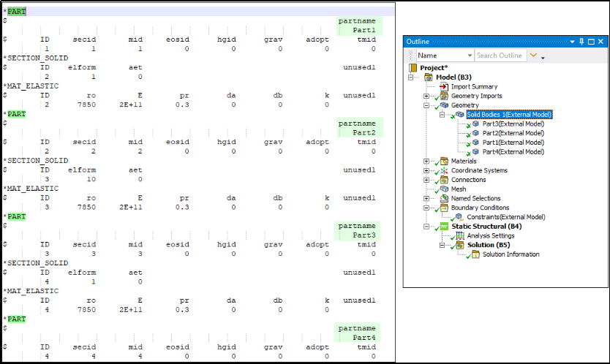Maximize the Outline panel

pyautogui.click(x=591, y=42)
